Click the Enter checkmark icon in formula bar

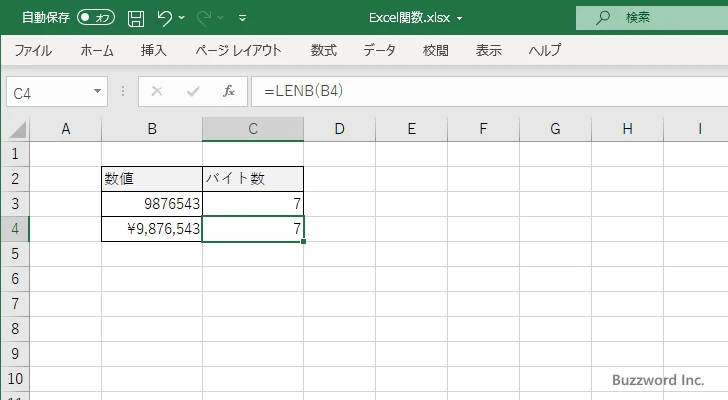(193, 91)
